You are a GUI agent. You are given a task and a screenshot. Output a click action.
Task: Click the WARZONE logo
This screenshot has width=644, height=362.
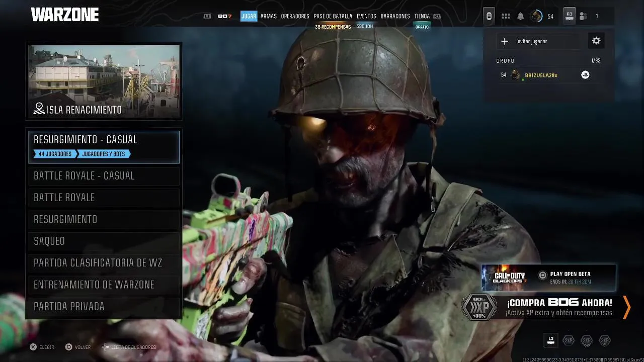coord(65,15)
